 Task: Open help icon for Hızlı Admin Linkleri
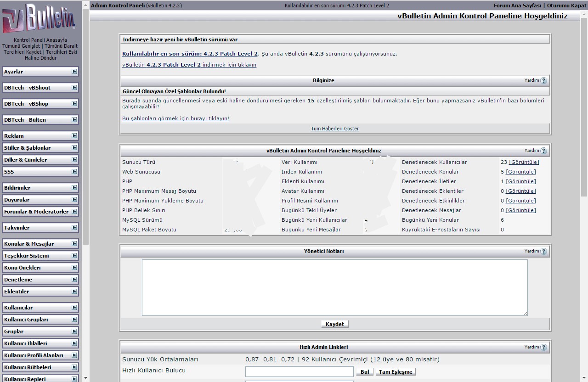click(x=544, y=347)
